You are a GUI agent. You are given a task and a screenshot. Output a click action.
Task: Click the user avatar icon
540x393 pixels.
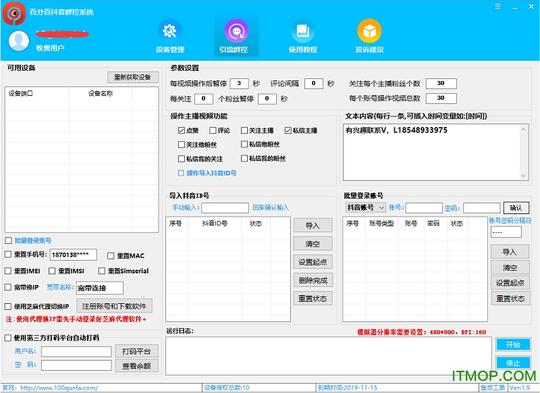(19, 41)
